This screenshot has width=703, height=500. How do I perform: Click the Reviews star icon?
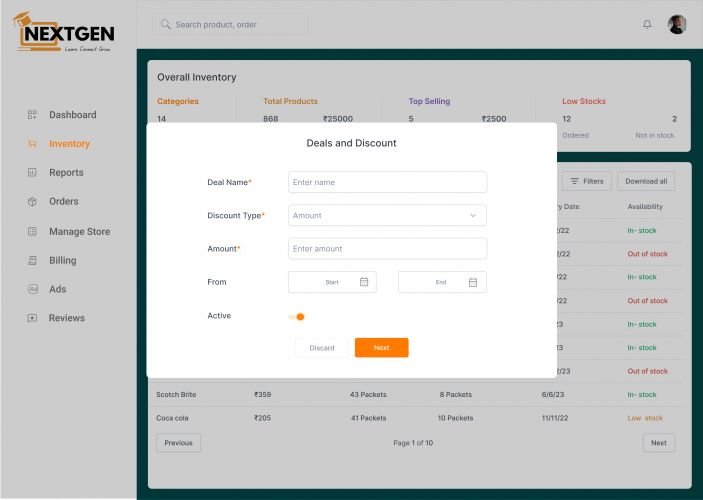click(32, 318)
